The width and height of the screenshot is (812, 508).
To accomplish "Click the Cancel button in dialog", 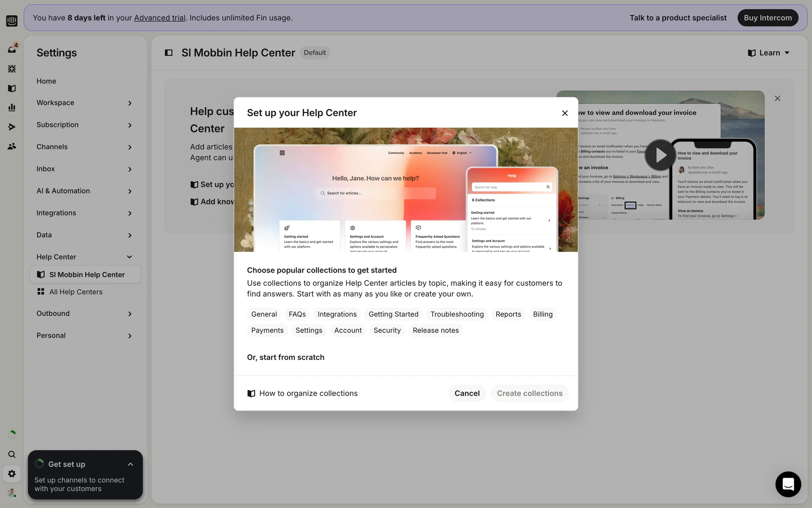I will pyautogui.click(x=466, y=393).
